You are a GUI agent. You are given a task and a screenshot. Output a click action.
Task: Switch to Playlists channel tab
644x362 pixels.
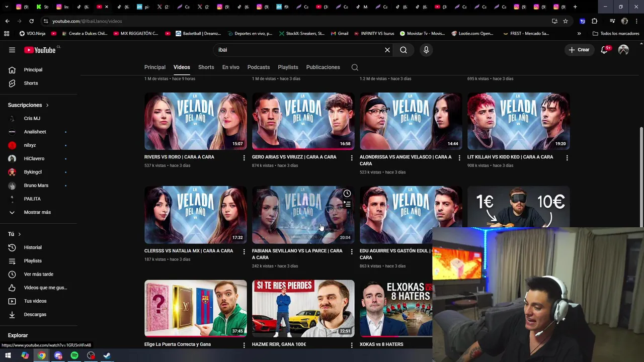coord(288,67)
